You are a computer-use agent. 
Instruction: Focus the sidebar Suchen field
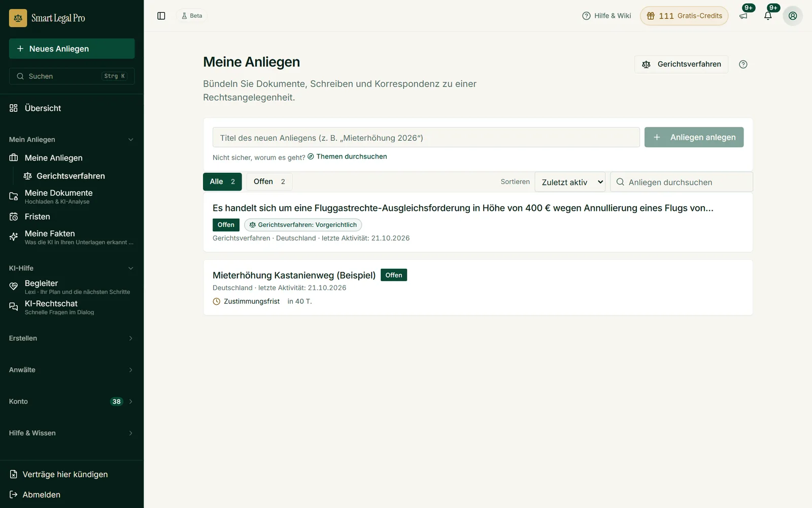pyautogui.click(x=72, y=76)
